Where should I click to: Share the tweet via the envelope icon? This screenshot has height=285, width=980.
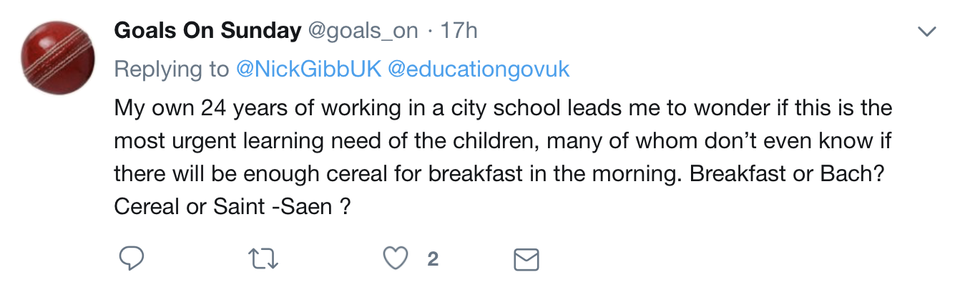pyautogui.click(x=526, y=259)
